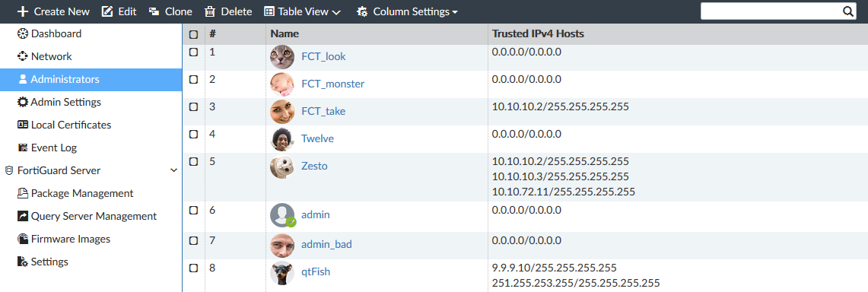Image resolution: width=868 pixels, height=292 pixels.
Task: Open the admin_bad administrator link
Action: 326,244
